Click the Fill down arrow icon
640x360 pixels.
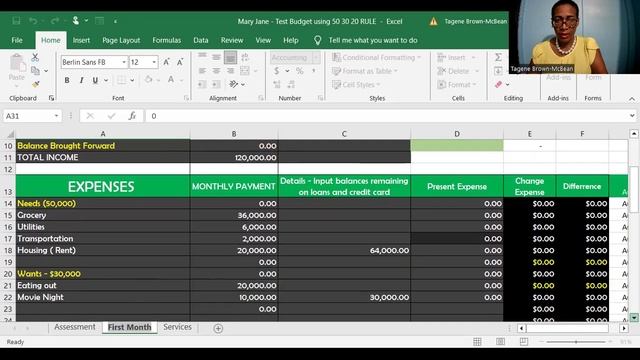tap(498, 71)
